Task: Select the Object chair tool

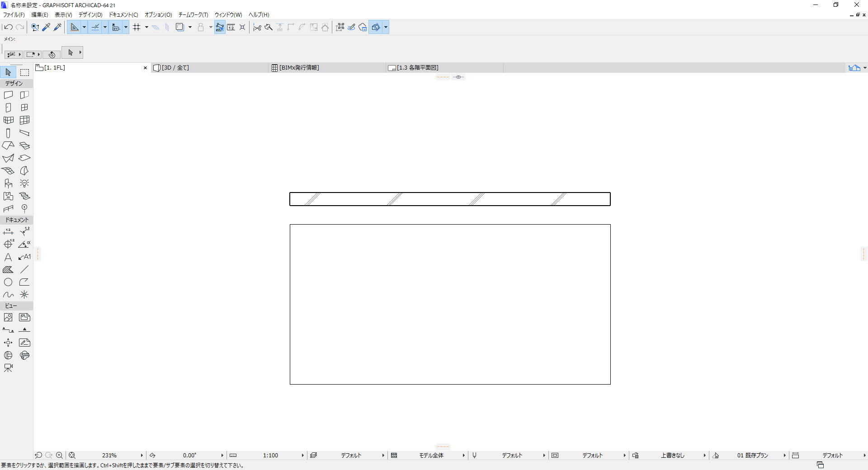Action: pyautogui.click(x=8, y=183)
